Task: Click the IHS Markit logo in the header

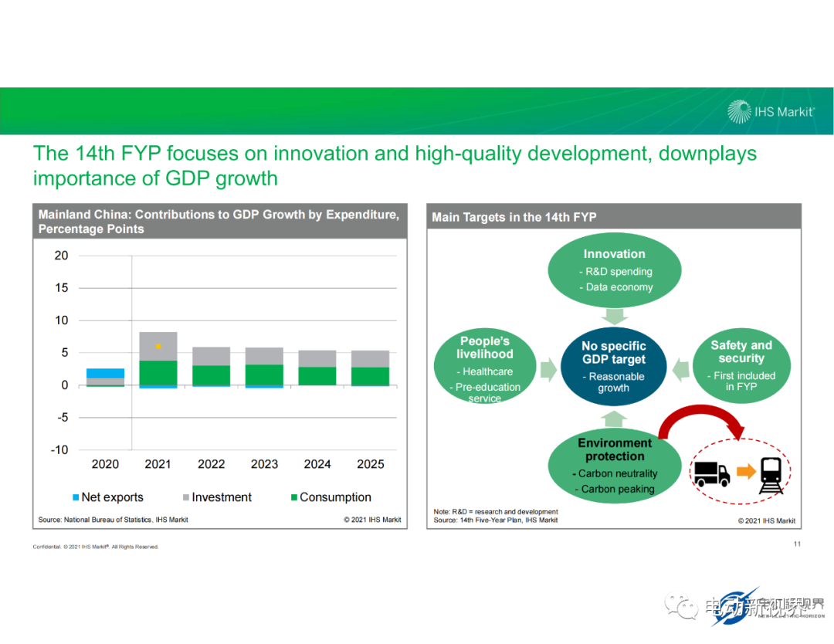Action: tap(771, 112)
